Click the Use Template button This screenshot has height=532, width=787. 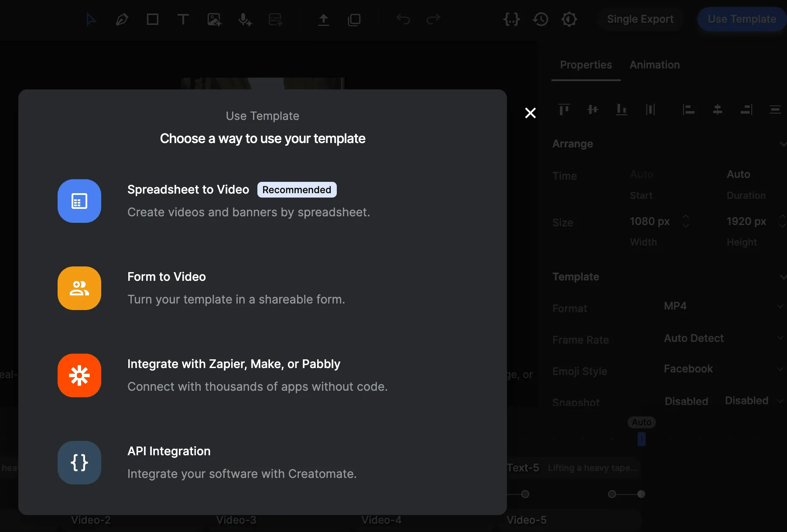click(x=741, y=19)
